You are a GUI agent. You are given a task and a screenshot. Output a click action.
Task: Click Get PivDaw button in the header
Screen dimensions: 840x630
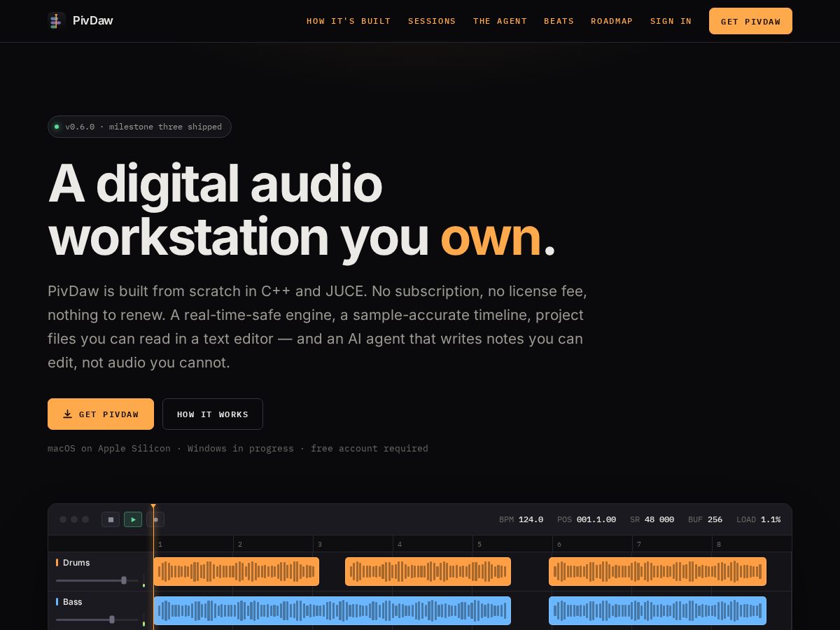750,21
